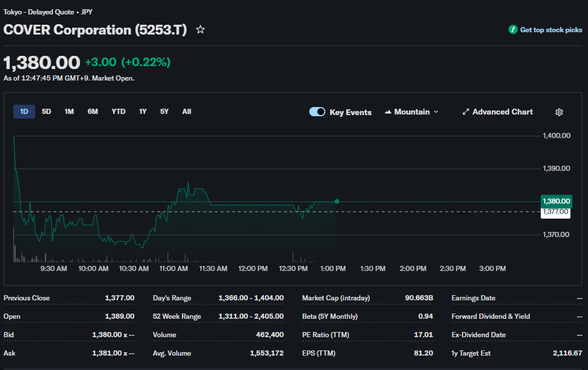Click the 1,377.00 previous close axis label
This screenshot has height=370, width=588.
(555, 212)
